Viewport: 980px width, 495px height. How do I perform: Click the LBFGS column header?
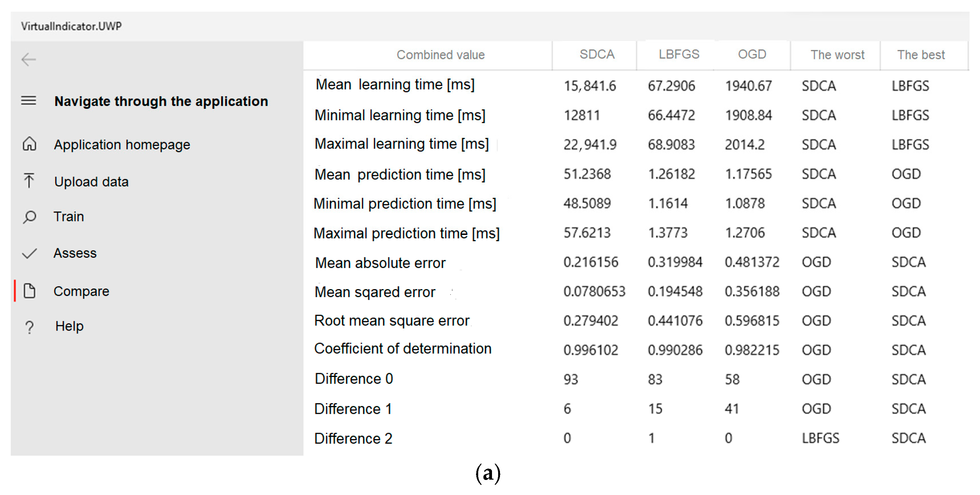[679, 54]
